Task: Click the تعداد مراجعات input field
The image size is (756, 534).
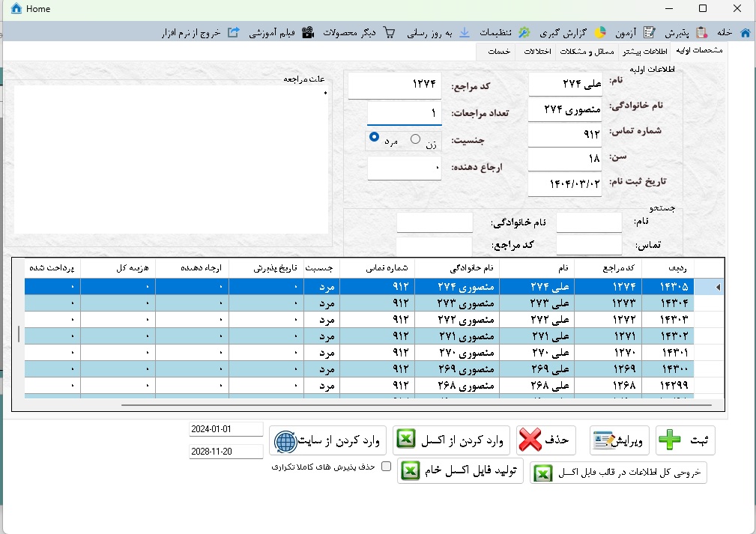Action: pyautogui.click(x=405, y=113)
